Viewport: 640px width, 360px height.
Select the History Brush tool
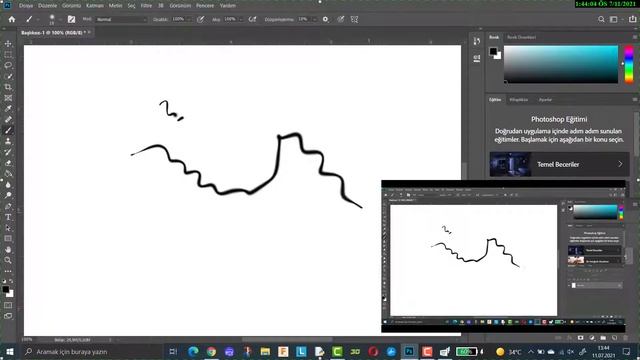coord(8,152)
